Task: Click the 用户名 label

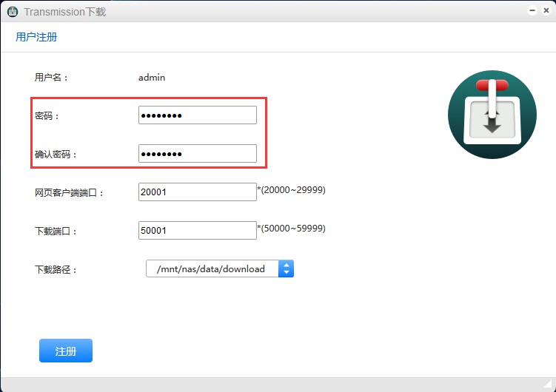Action: point(51,77)
